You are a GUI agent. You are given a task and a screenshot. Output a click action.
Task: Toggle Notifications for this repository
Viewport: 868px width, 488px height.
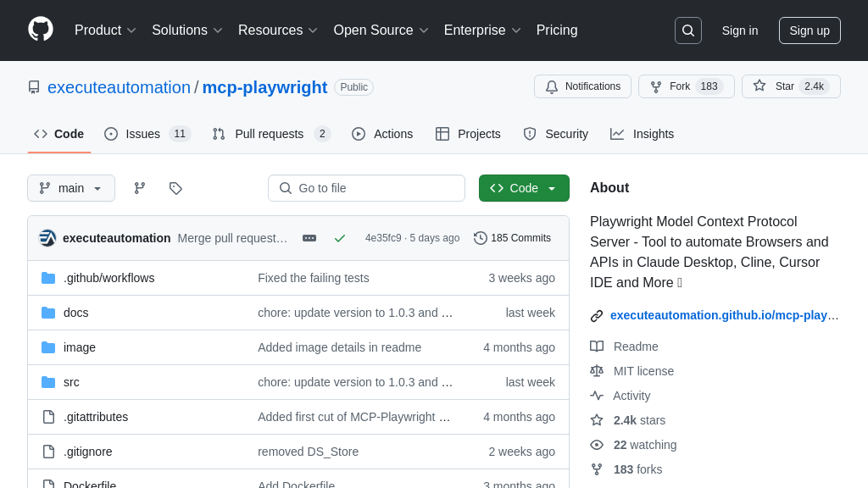[582, 86]
